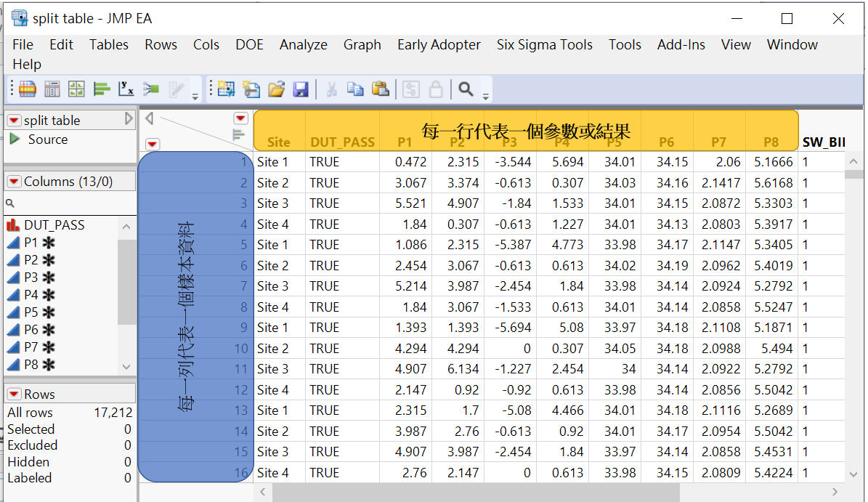Viewport: 868px width, 502px height.
Task: Open the Six Sigma Tools menu
Action: pos(545,44)
